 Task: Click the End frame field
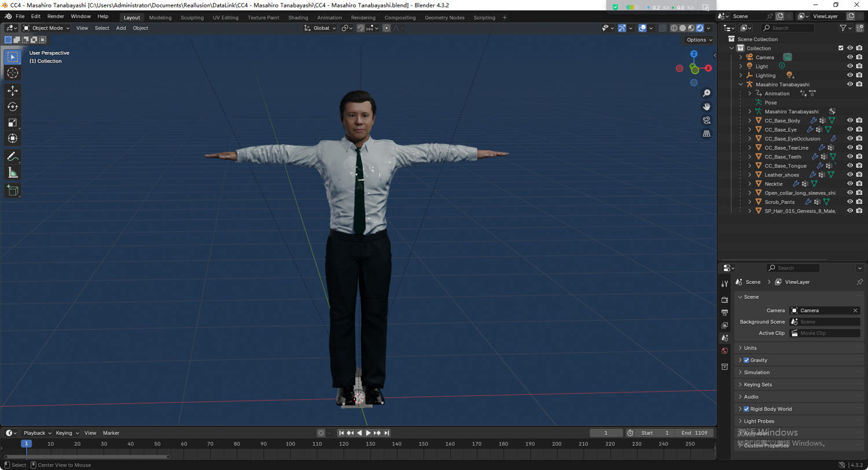click(x=694, y=433)
